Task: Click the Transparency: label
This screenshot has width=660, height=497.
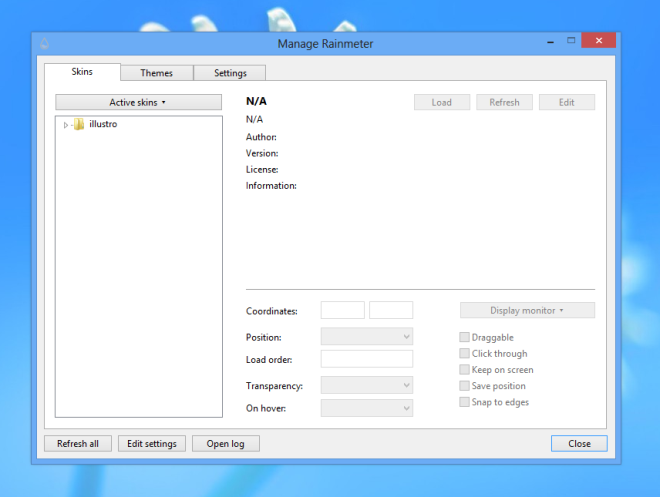Action: (x=274, y=386)
